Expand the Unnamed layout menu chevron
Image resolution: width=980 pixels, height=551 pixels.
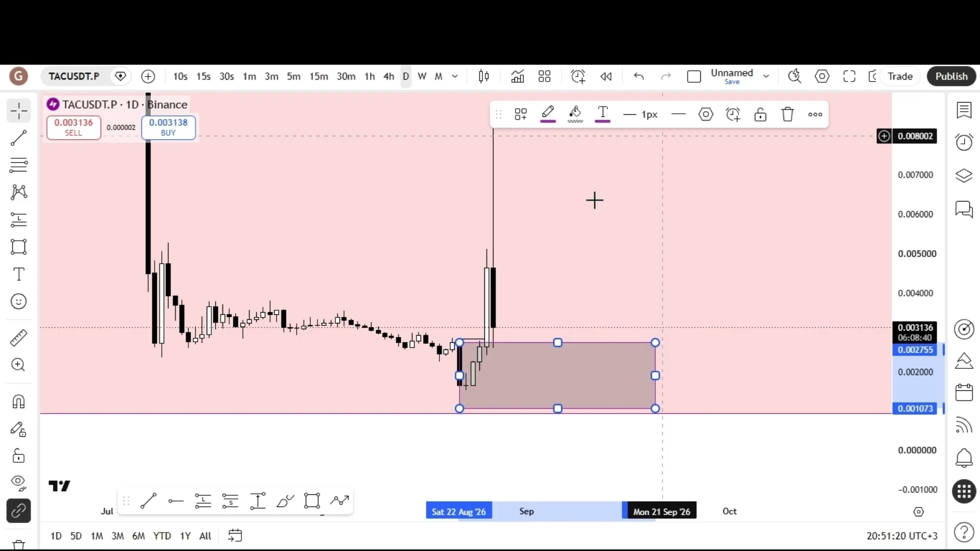coord(766,77)
